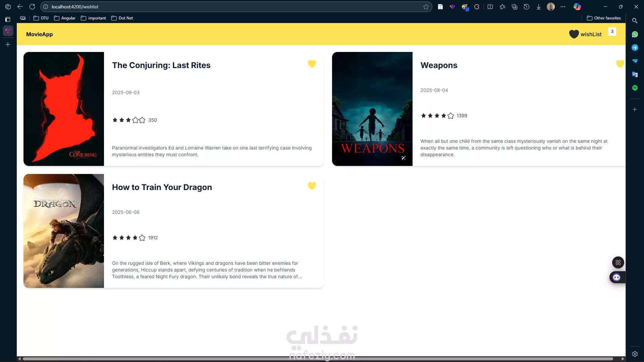View site information icon in address bar
Screen dimensions: 644x362
pyautogui.click(x=46, y=7)
